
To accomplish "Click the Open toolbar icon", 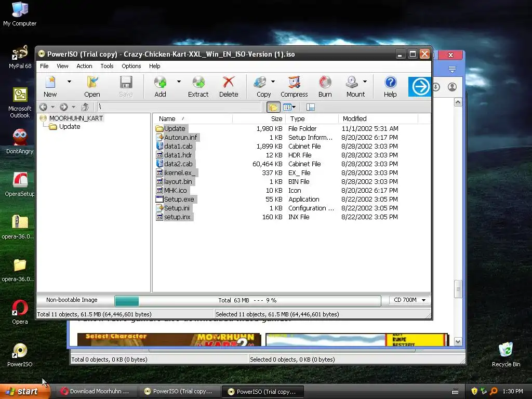I will [92, 86].
